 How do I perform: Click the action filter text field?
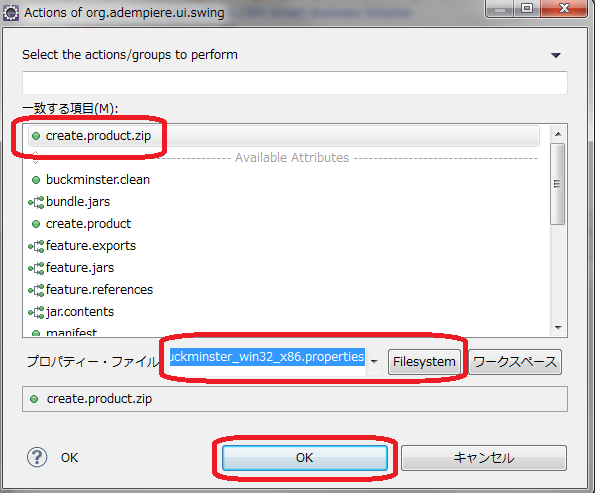[295, 82]
